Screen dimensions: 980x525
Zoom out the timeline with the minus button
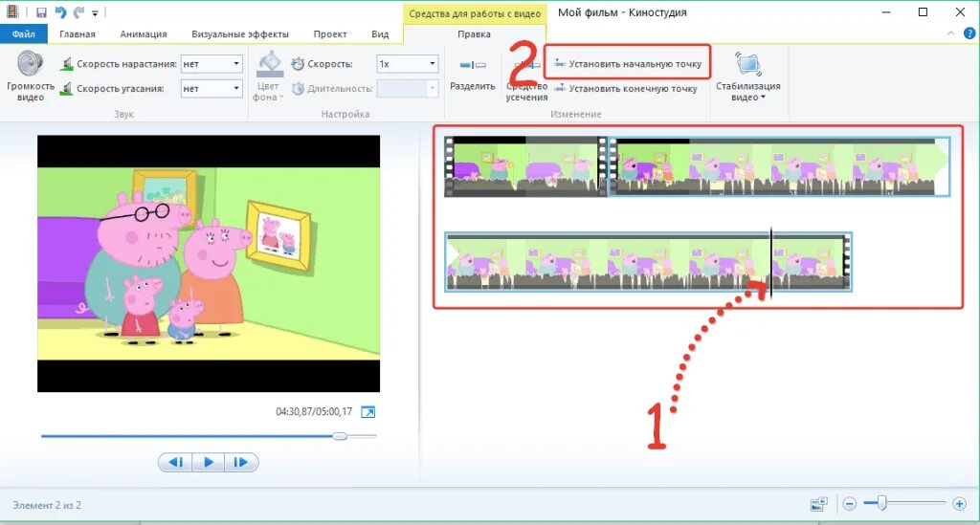tap(850, 504)
